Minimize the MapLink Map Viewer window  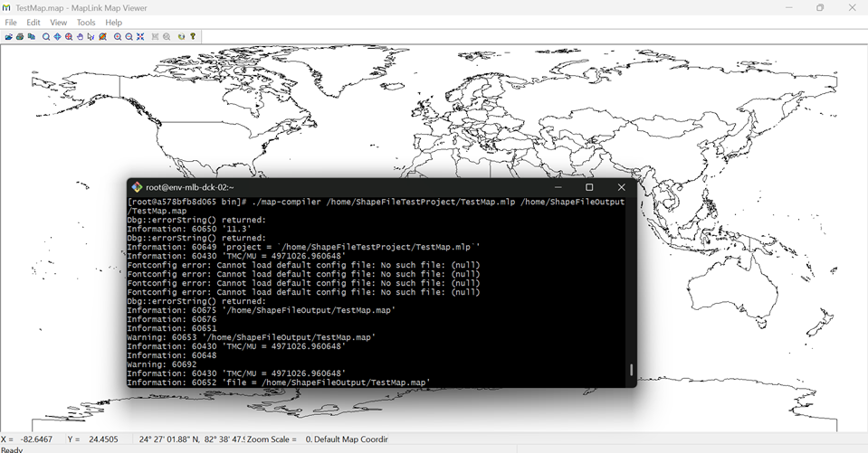[789, 8]
